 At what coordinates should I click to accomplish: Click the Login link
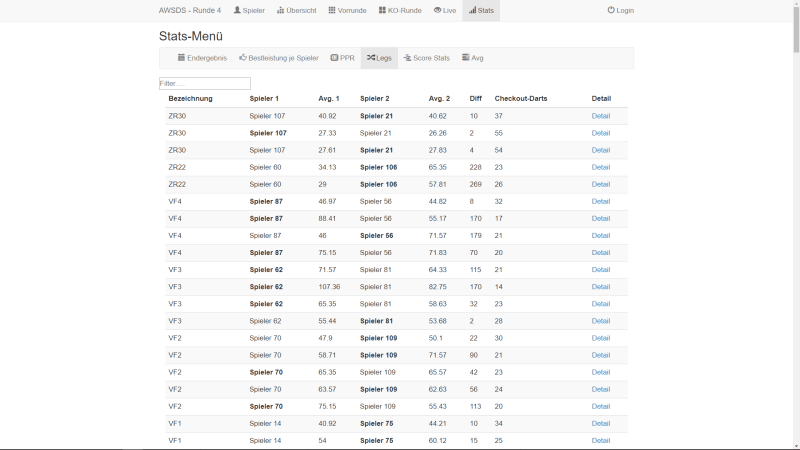(x=620, y=10)
